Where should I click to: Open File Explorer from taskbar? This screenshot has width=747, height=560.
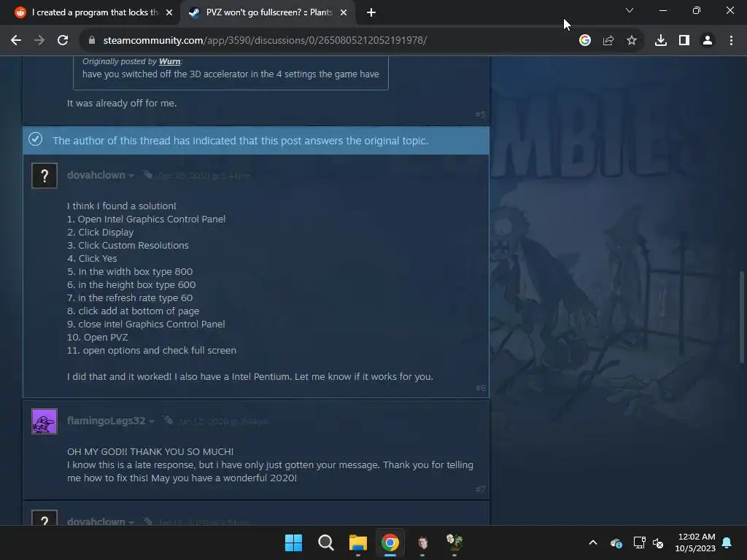coord(357,542)
